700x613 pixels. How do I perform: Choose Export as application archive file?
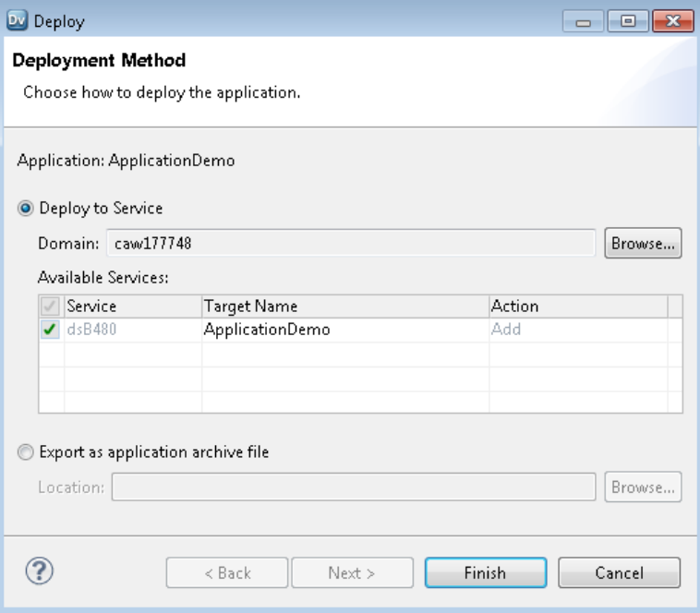[x=25, y=452]
